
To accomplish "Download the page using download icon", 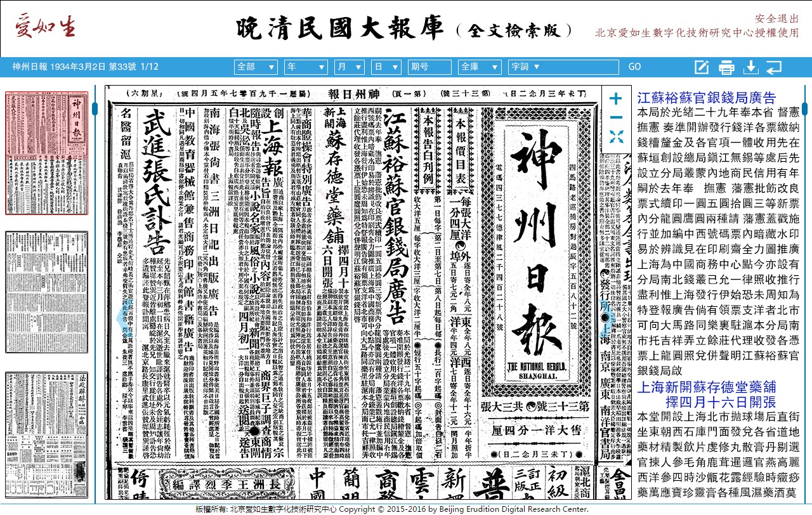I will [750, 67].
